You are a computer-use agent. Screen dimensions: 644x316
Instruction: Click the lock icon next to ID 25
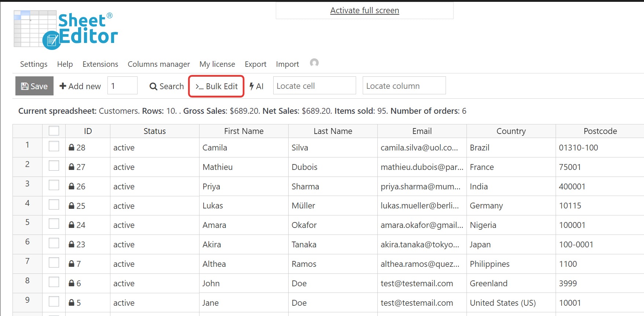[72, 206]
